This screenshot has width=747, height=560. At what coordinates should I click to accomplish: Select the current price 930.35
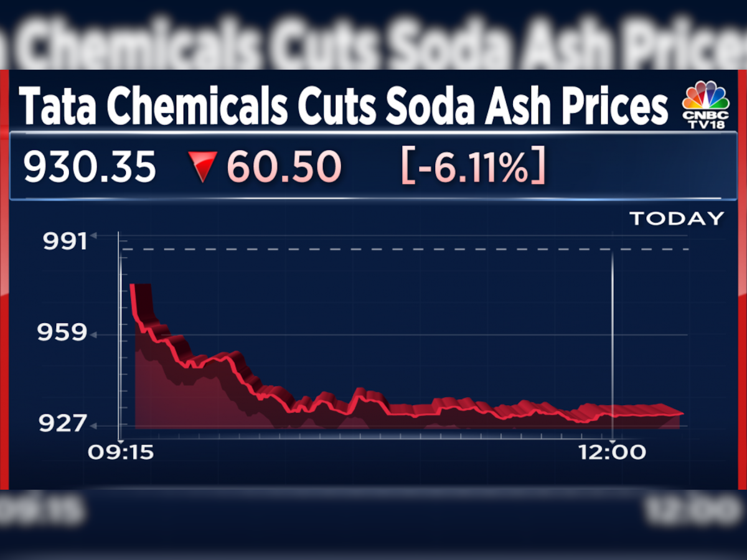(x=90, y=168)
